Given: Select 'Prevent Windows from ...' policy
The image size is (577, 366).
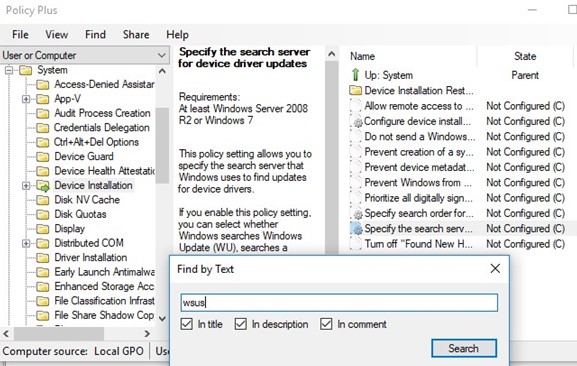Looking at the screenshot, I should 418,183.
